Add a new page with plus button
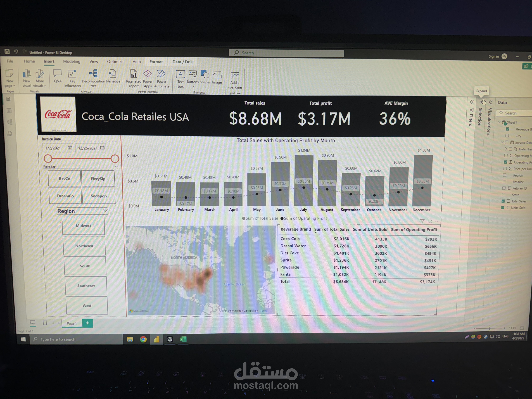This screenshot has width=532, height=399. (x=87, y=323)
